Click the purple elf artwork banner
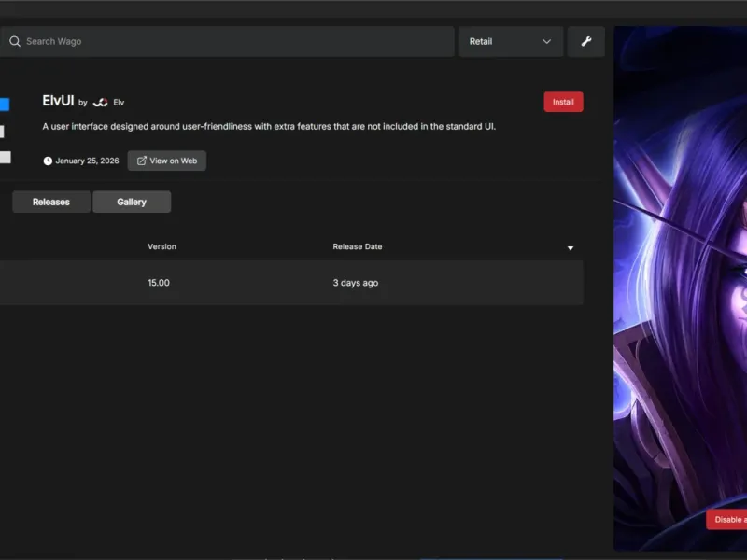This screenshot has height=560, width=747. 681,288
